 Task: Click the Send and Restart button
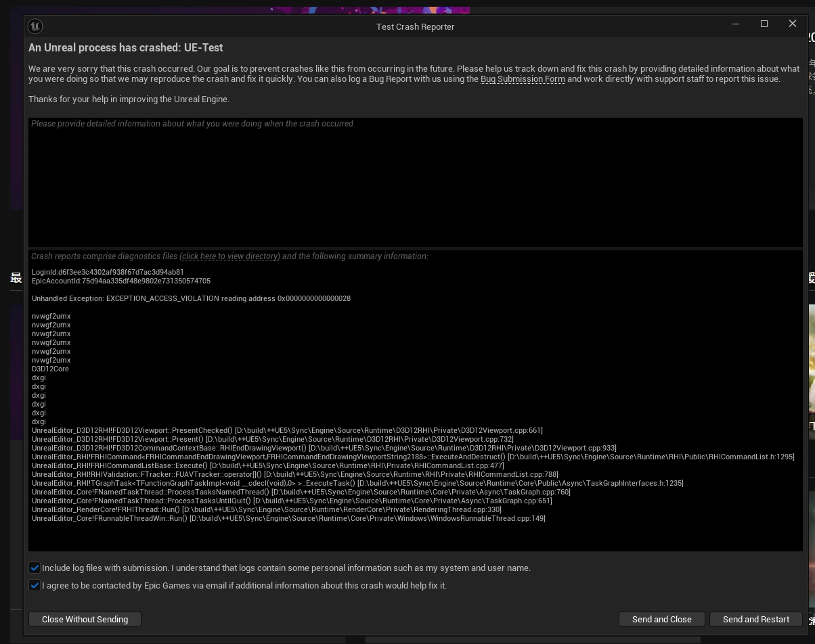(x=756, y=619)
